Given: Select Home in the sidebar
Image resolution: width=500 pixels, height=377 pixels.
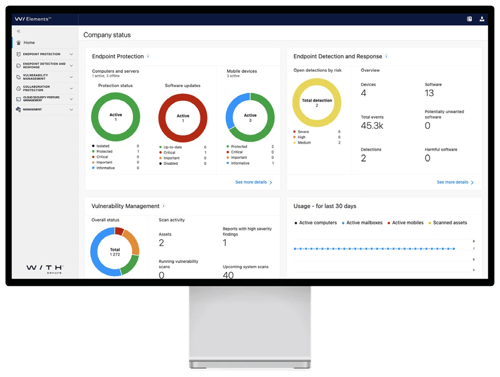Looking at the screenshot, I should (x=45, y=43).
